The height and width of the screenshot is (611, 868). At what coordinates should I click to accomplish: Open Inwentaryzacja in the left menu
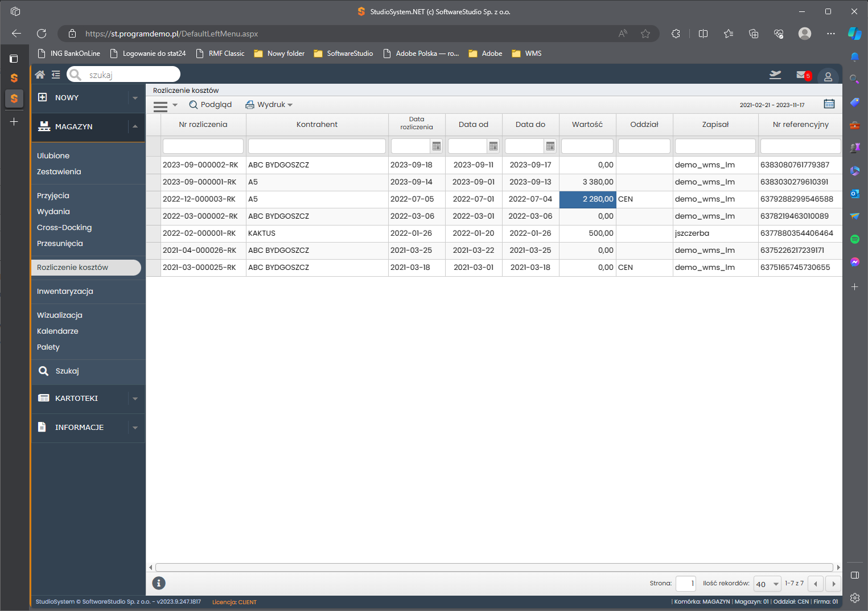click(x=65, y=292)
